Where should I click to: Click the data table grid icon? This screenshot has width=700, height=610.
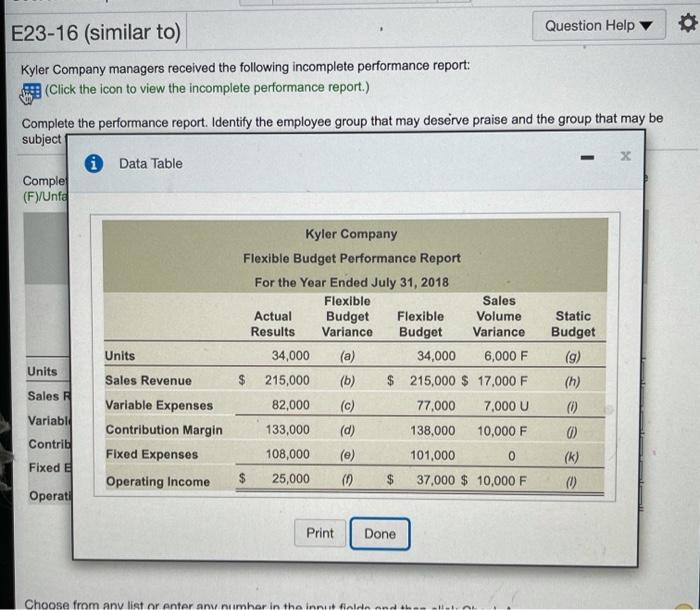[x=31, y=91]
